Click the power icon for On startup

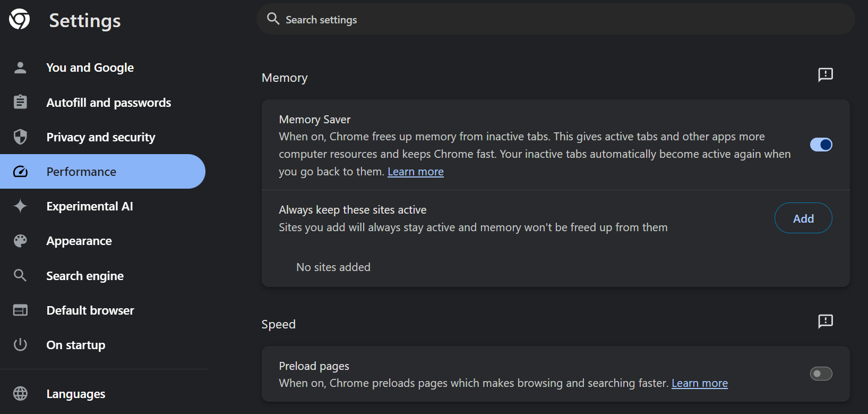click(20, 345)
